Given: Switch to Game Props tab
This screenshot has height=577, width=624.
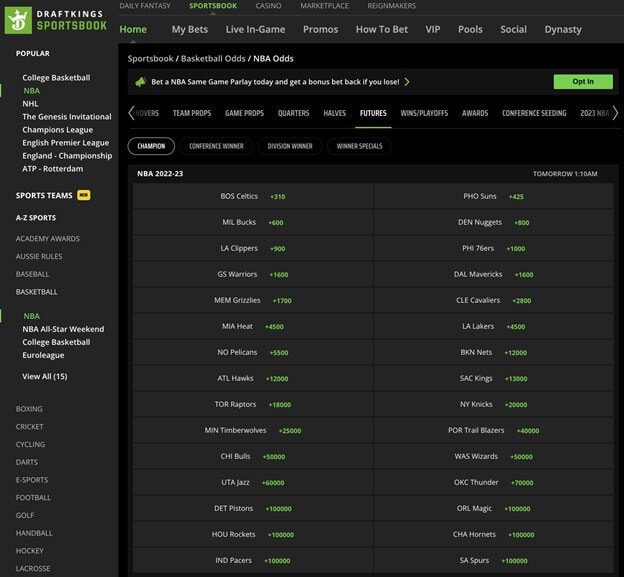Looking at the screenshot, I should pyautogui.click(x=244, y=113).
